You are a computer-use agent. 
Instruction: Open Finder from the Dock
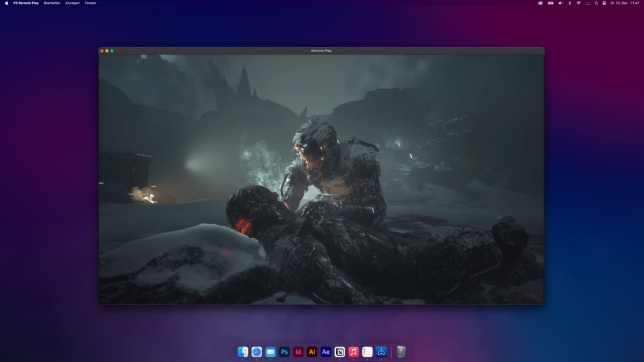[242, 353]
